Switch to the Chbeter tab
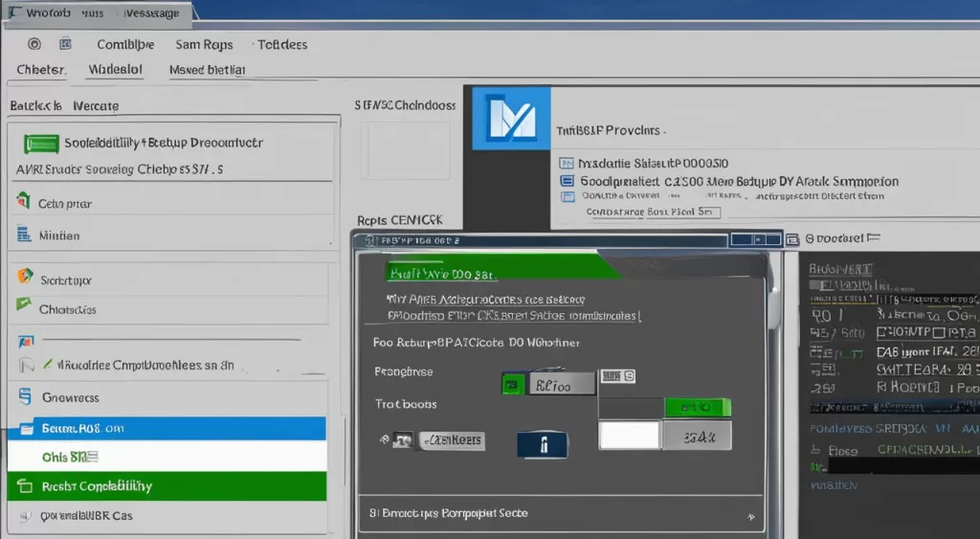Viewport: 980px width, 539px height. coord(40,69)
